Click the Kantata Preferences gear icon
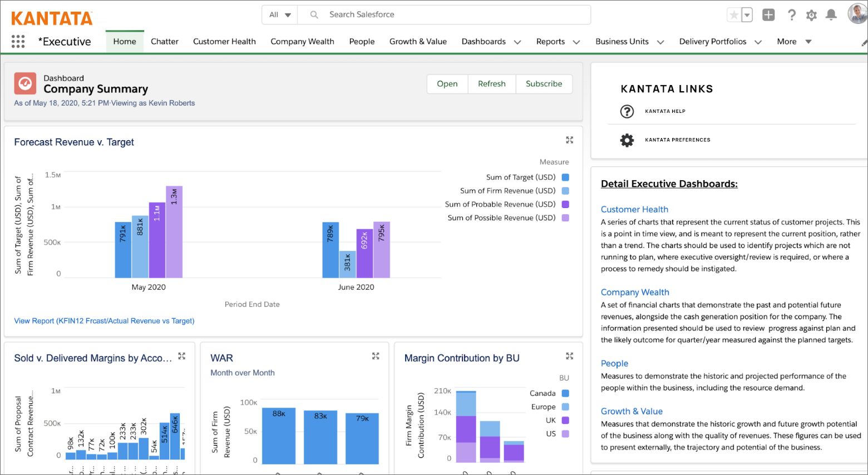Image resolution: width=868 pixels, height=475 pixels. pyautogui.click(x=627, y=140)
